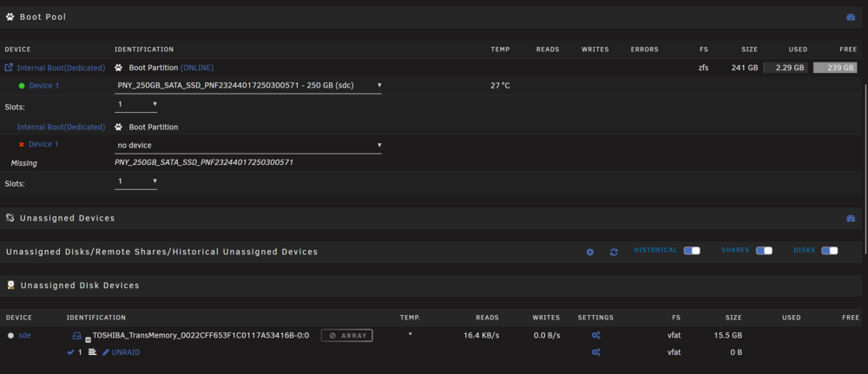Open the PNY_250GB SSD device dropdown
The image size is (868, 374).
248,86
